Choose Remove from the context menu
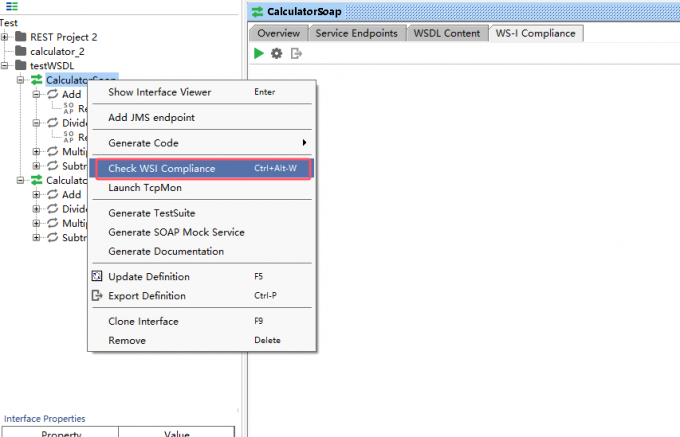This screenshot has height=437, width=680. click(x=202, y=340)
